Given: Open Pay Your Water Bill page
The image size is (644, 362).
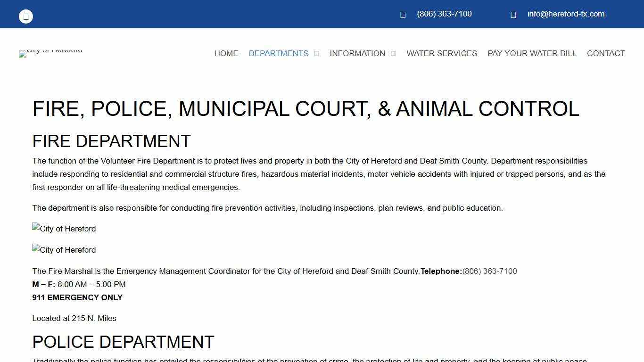Looking at the screenshot, I should (x=532, y=54).
